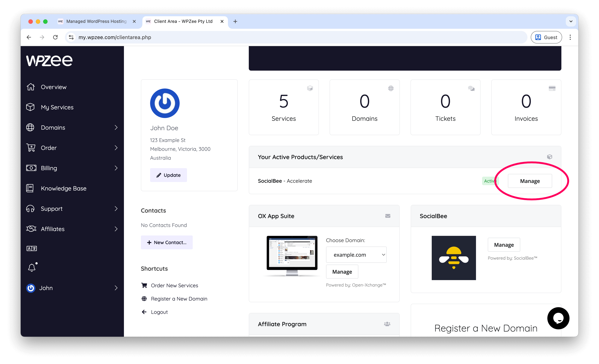Click Manage for SocialBee - Accelerate
Image resolution: width=599 pixels, height=364 pixels.
pyautogui.click(x=530, y=181)
